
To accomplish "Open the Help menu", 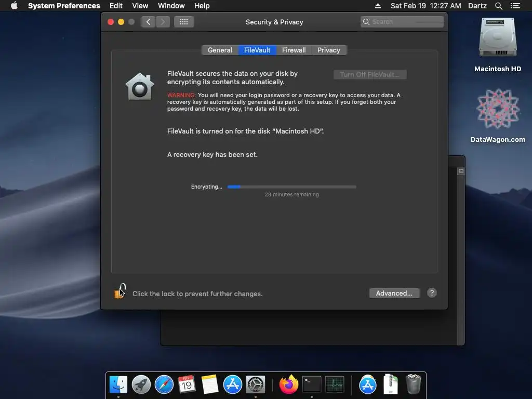I will [x=202, y=6].
